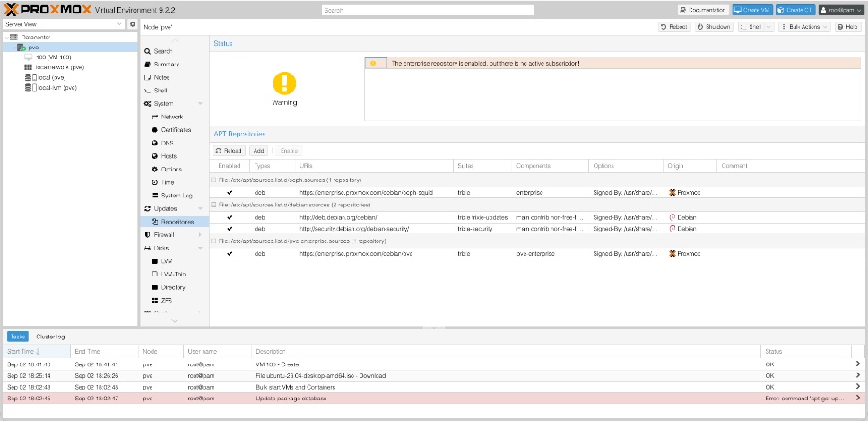The image size is (868, 421).
Task: Open the Notes page
Action: pyautogui.click(x=173, y=77)
